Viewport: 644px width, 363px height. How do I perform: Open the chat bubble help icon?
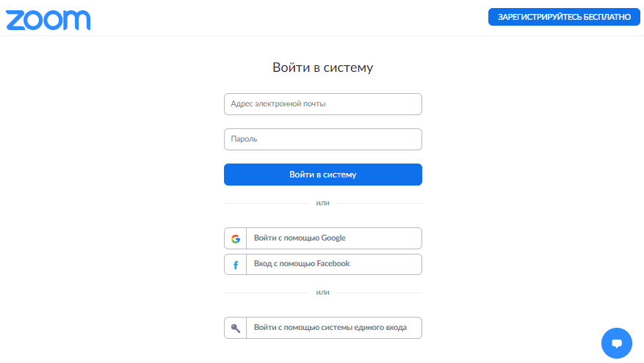(617, 342)
